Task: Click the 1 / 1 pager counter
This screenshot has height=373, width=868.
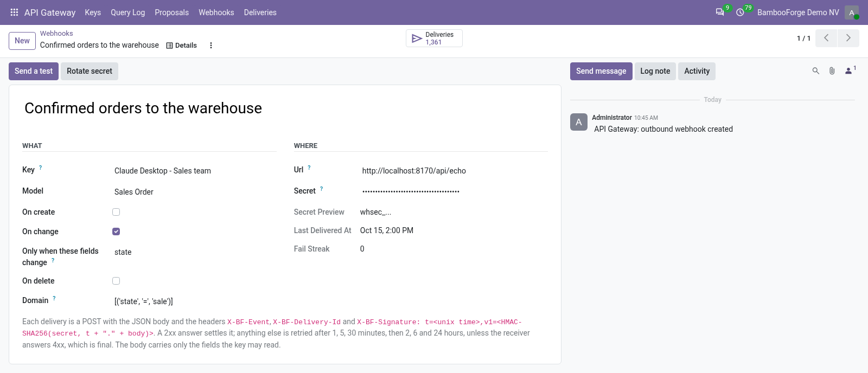Action: (803, 38)
